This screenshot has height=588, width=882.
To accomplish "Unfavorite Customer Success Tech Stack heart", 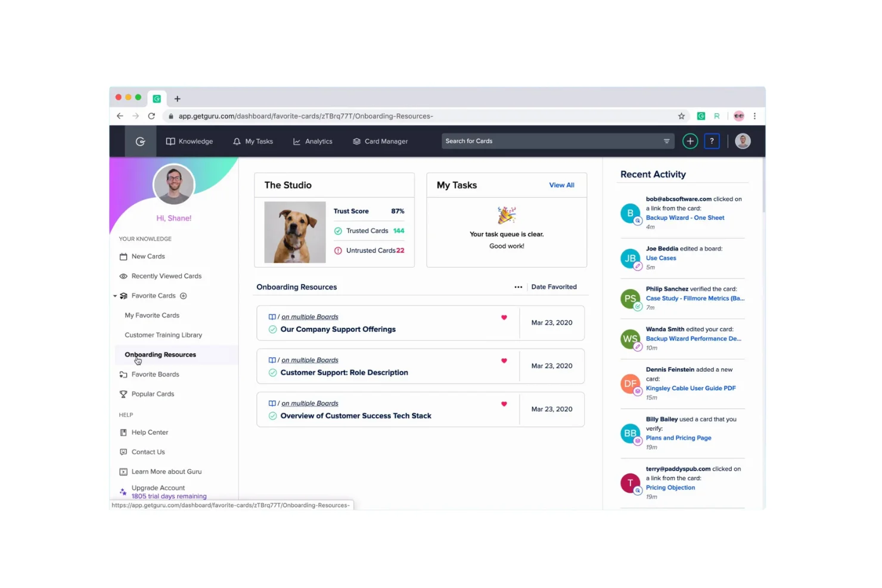I will (504, 404).
